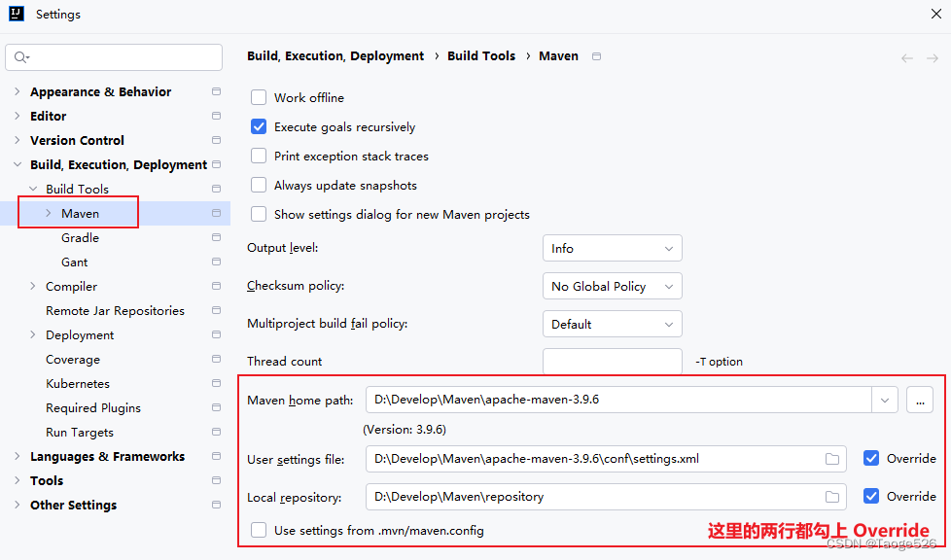
Task: Click the project-level icon beside Editor
Action: tap(216, 116)
